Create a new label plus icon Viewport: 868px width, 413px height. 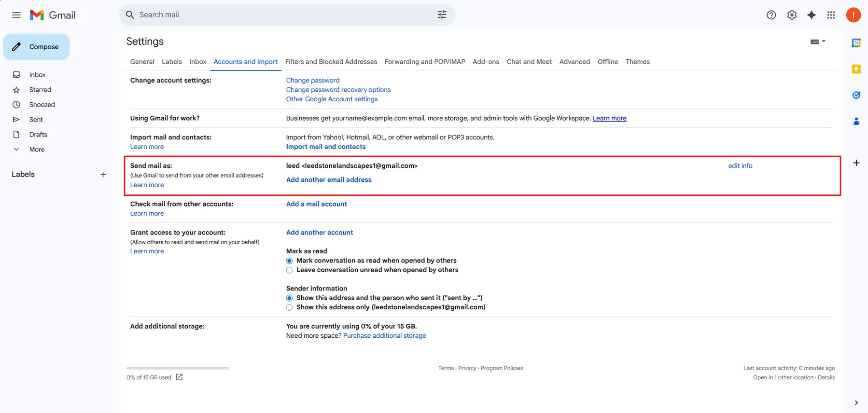103,175
